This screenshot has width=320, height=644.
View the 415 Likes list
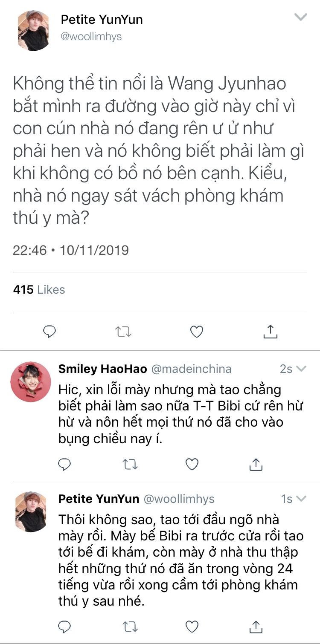tap(39, 290)
